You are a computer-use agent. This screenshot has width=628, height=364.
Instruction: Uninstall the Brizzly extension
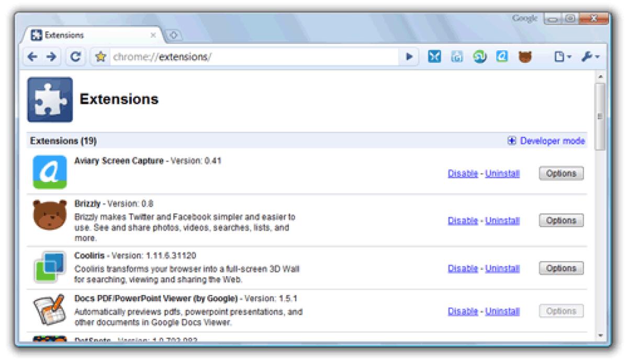(x=502, y=221)
